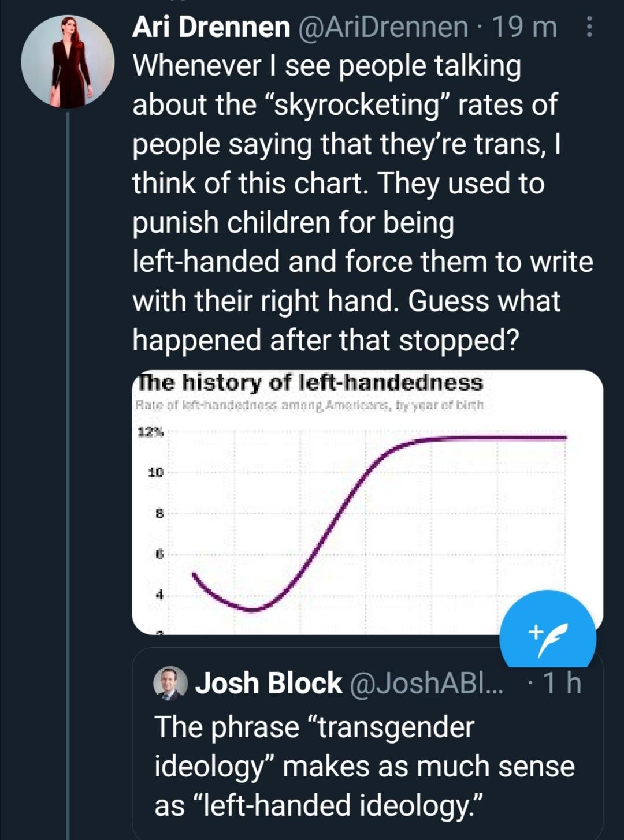
Task: Tap the blue compose tweet button
Action: pyautogui.click(x=547, y=636)
